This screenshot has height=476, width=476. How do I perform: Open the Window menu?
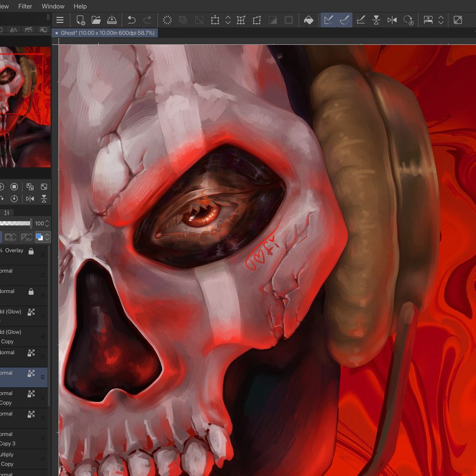coord(53,6)
